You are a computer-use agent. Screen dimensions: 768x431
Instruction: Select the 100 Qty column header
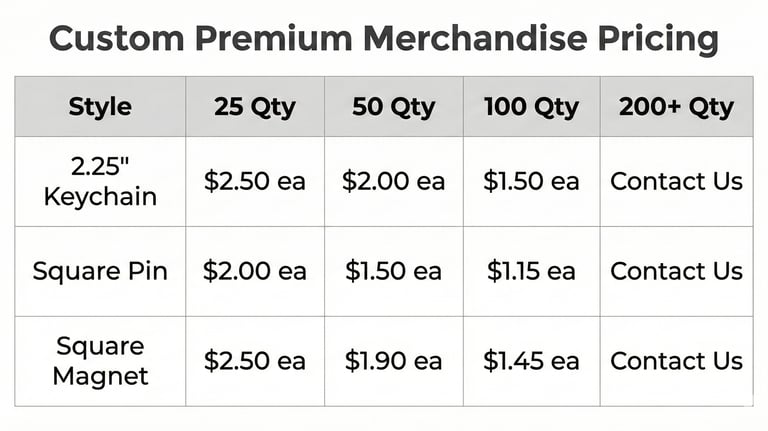531,107
